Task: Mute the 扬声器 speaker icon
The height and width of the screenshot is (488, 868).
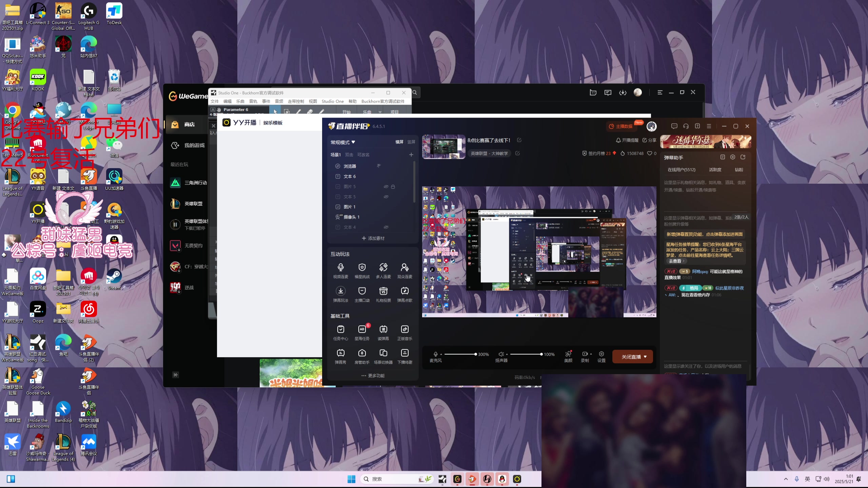Action: (501, 354)
